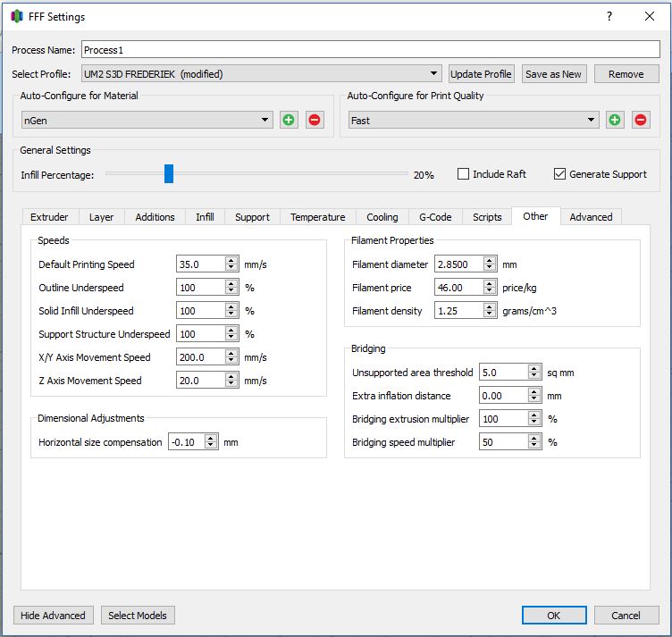The height and width of the screenshot is (637, 672).
Task: Click red remove print quality button
Action: pos(641,120)
